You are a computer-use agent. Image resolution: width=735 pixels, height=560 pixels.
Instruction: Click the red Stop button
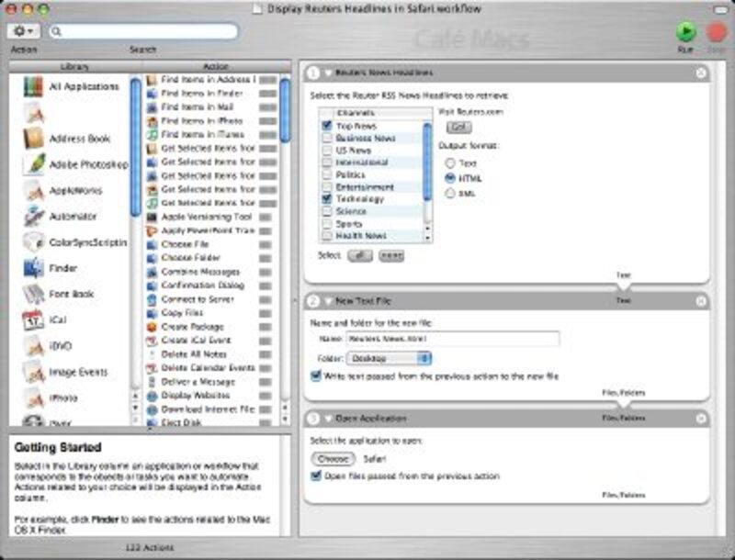click(x=717, y=32)
